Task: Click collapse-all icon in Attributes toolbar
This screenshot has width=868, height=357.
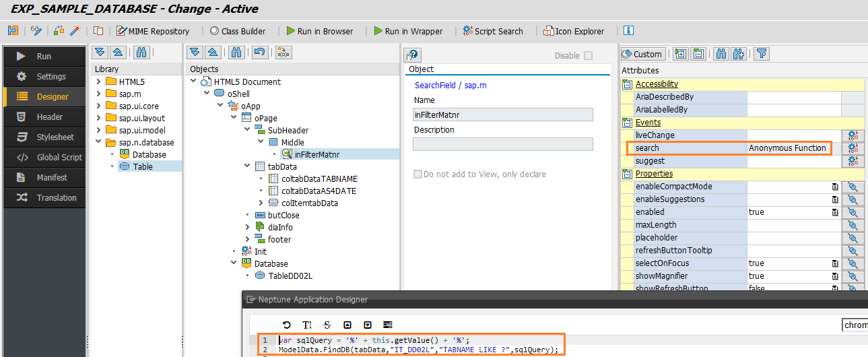Action: point(698,54)
